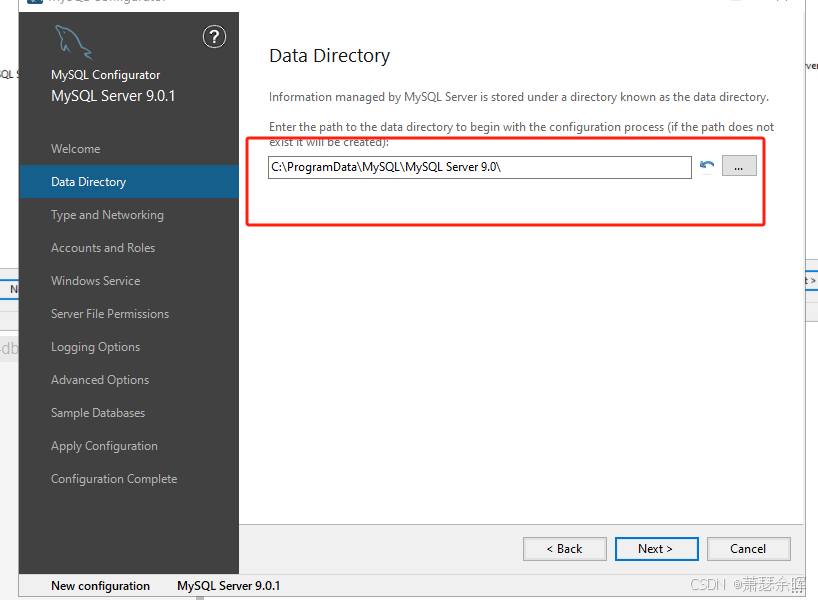
Task: Click the MySQL dolphin logo
Action: [x=73, y=42]
